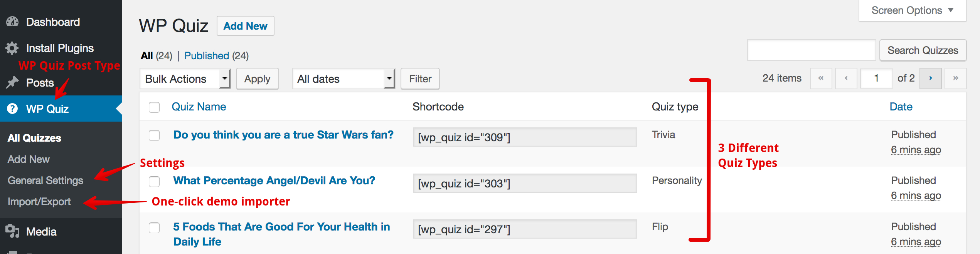Viewport: 980px width, 254px height.
Task: Expand the All dates dropdown
Action: click(x=344, y=79)
